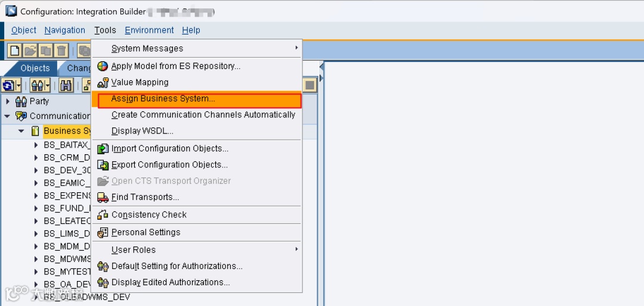Viewport: 644px width, 306px height.
Task: Expand the BS_BAITAX tree node
Action: point(36,145)
